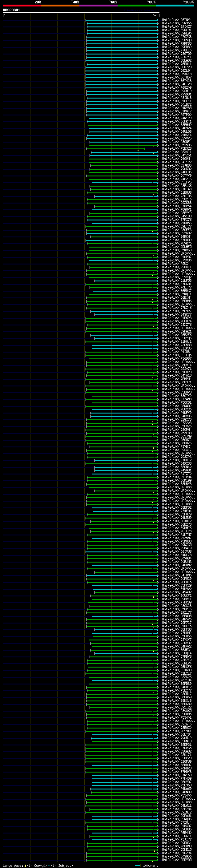Select hit label UniRef100_B8B7R8
This screenshot has height=868, width=197.
click(x=176, y=67)
